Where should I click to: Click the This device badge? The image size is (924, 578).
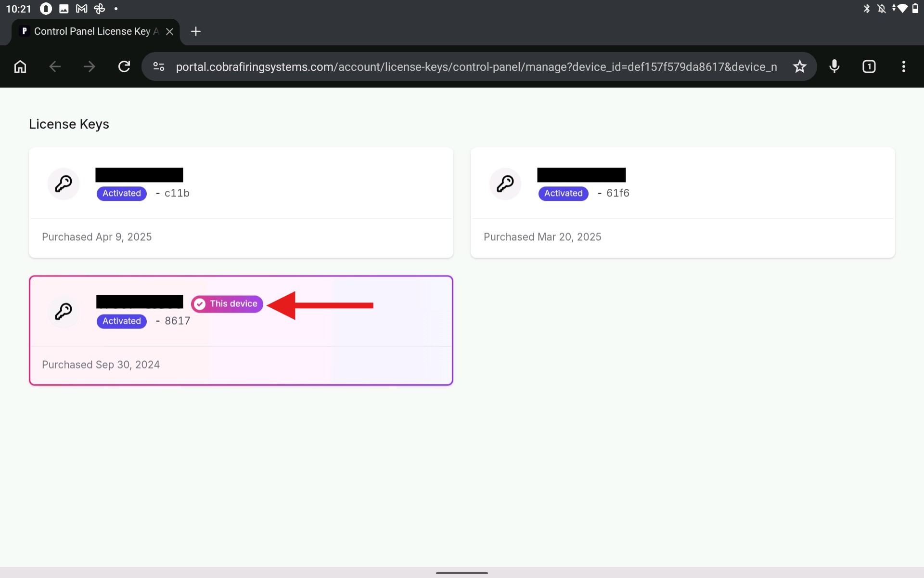(227, 304)
